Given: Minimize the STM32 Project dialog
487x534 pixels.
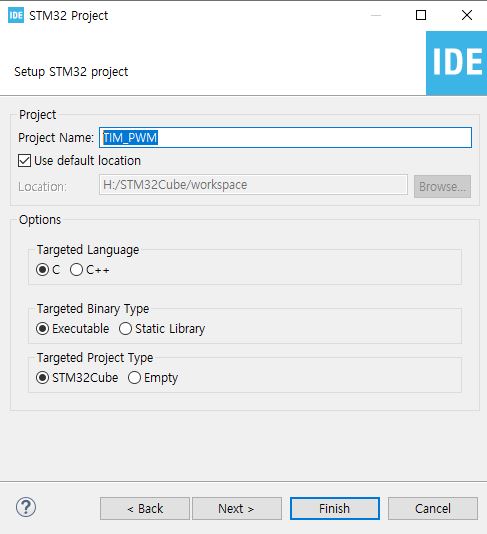Looking at the screenshot, I should click(x=376, y=15).
